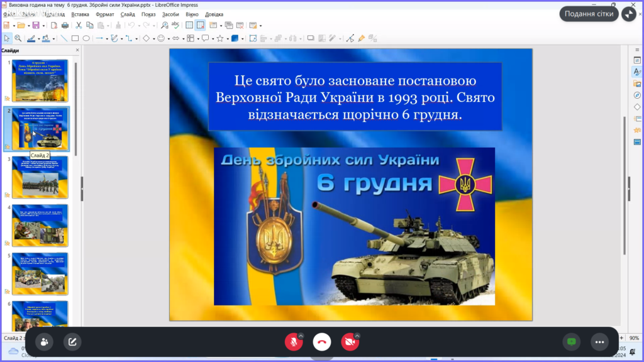Viewport: 644px width, 362px height.
Task: Open the stars and banners dropdown arrow
Action: pos(227,38)
